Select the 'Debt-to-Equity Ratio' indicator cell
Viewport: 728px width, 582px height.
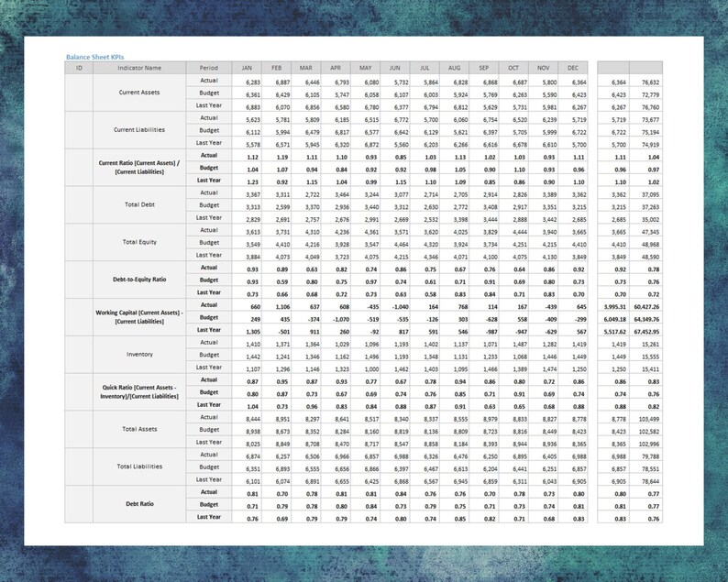click(139, 280)
